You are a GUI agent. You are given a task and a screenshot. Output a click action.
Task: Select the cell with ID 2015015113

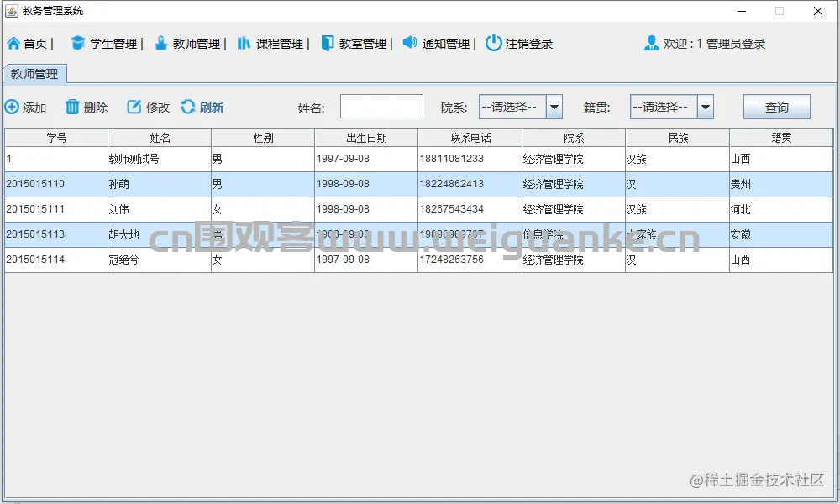[56, 234]
